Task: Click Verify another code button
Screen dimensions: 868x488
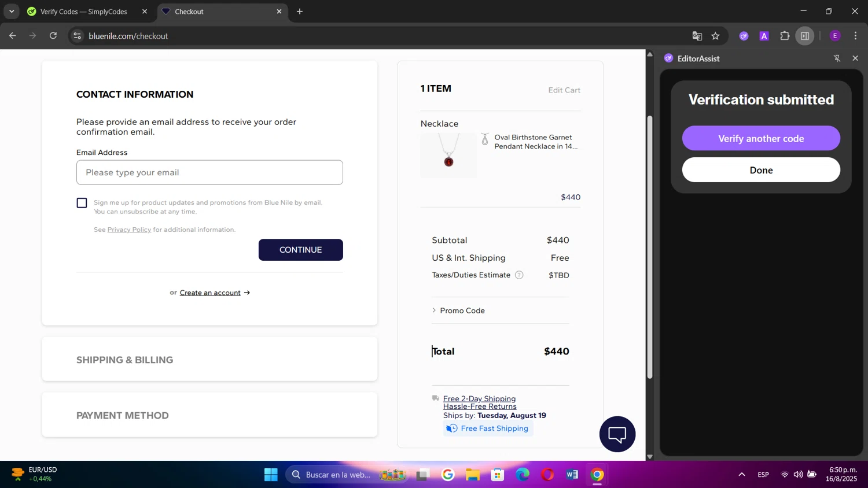Action: [761, 138]
